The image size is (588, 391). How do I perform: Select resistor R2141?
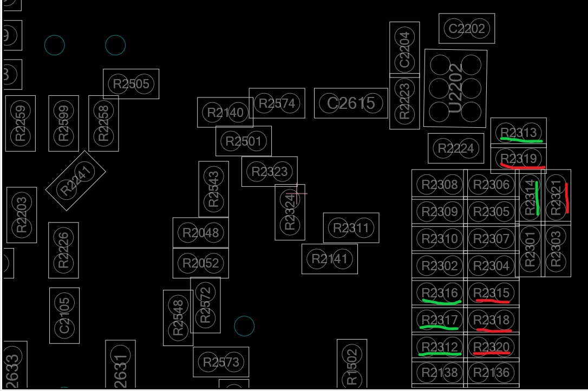pyautogui.click(x=329, y=259)
